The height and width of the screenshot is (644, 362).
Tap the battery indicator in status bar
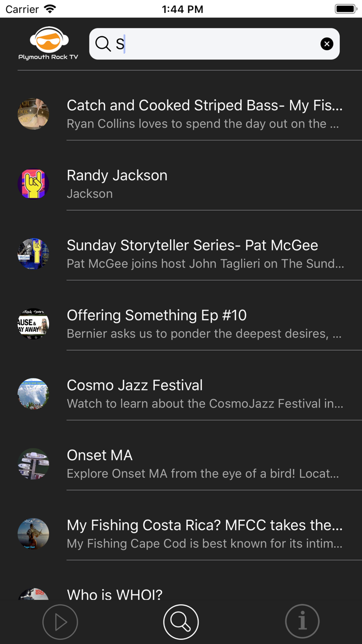pos(343,8)
